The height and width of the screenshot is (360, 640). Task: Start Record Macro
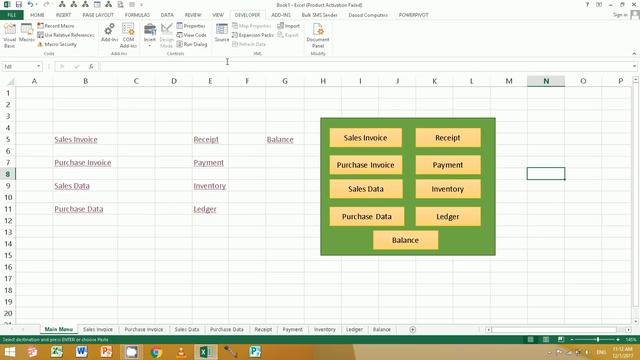[x=56, y=26]
